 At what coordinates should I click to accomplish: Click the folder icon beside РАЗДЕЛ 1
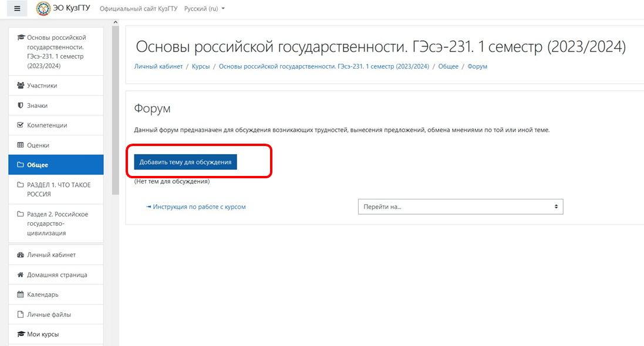coord(21,185)
